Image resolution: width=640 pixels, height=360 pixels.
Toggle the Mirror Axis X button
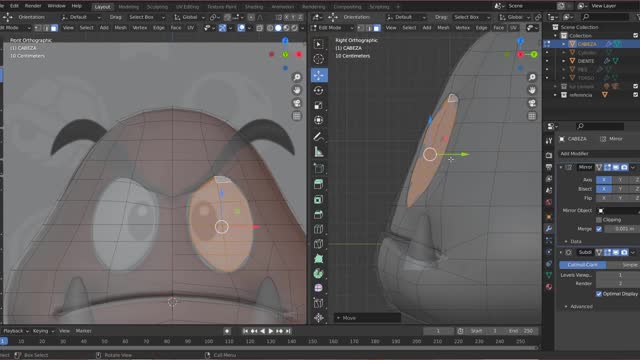click(x=604, y=180)
